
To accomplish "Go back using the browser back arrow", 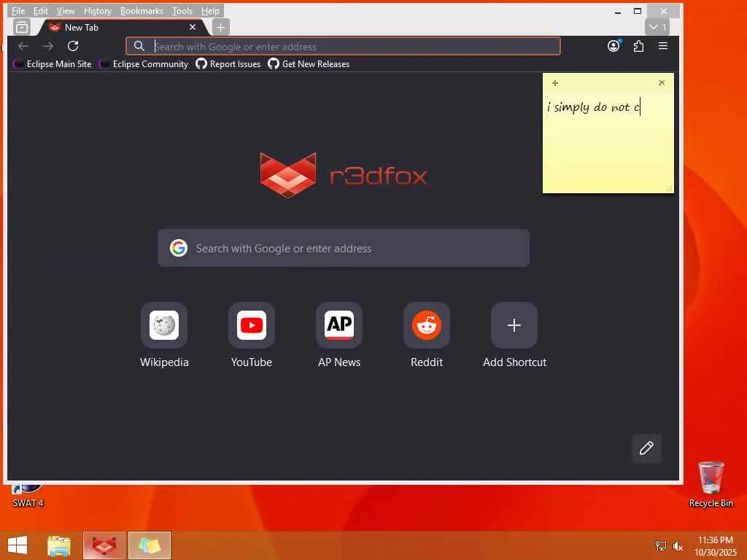I will coord(23,46).
